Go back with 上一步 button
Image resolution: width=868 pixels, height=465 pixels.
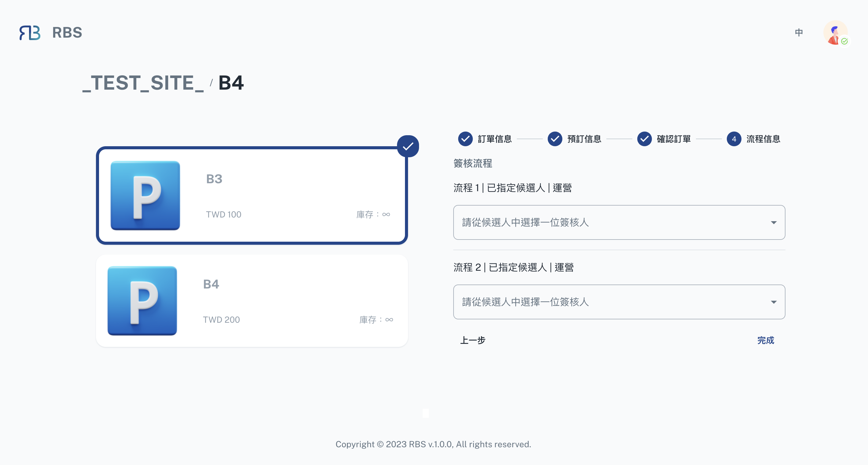473,340
